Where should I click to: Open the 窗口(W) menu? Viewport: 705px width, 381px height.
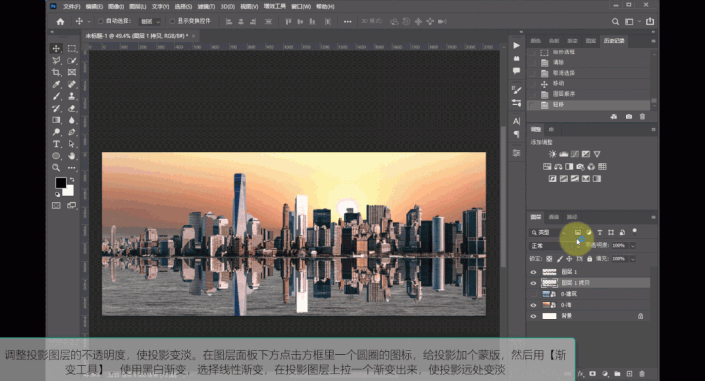301,6
